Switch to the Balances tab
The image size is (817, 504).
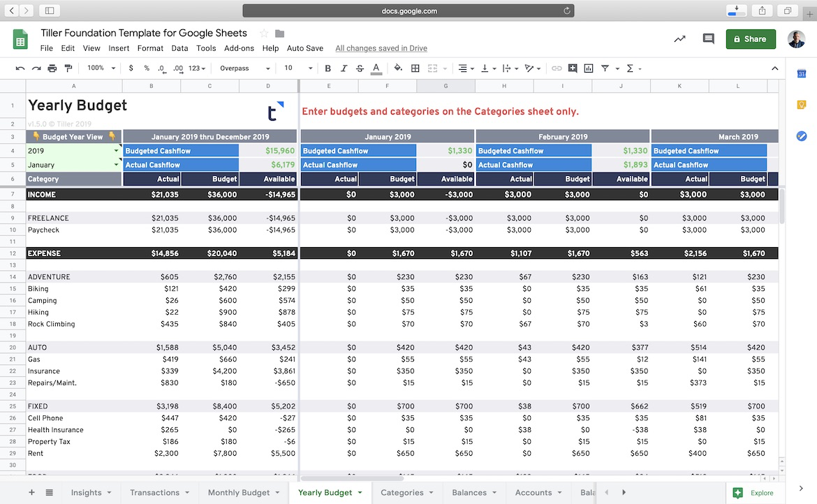tap(474, 493)
